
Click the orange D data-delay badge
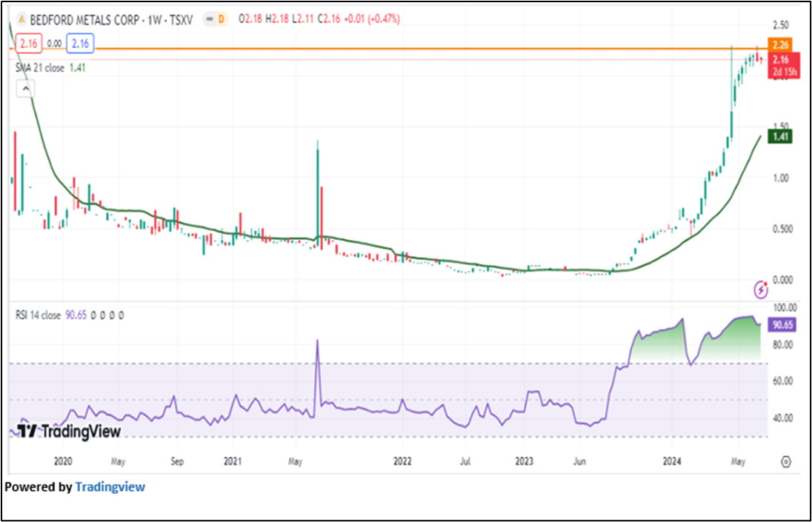click(x=221, y=20)
